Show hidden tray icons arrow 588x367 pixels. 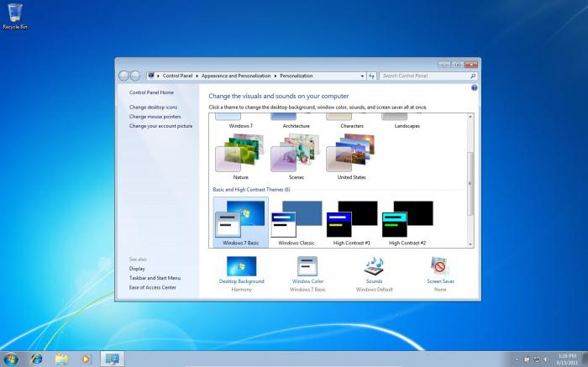click(517, 359)
